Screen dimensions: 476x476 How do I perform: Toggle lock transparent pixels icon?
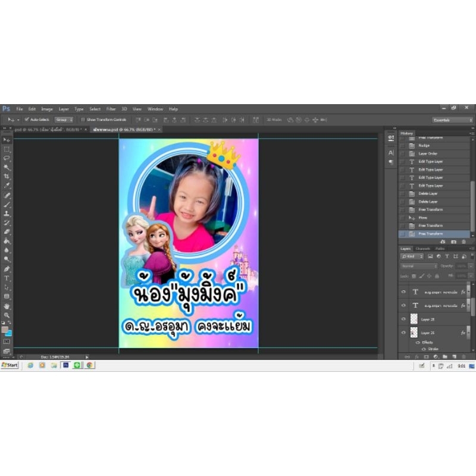pos(414,276)
